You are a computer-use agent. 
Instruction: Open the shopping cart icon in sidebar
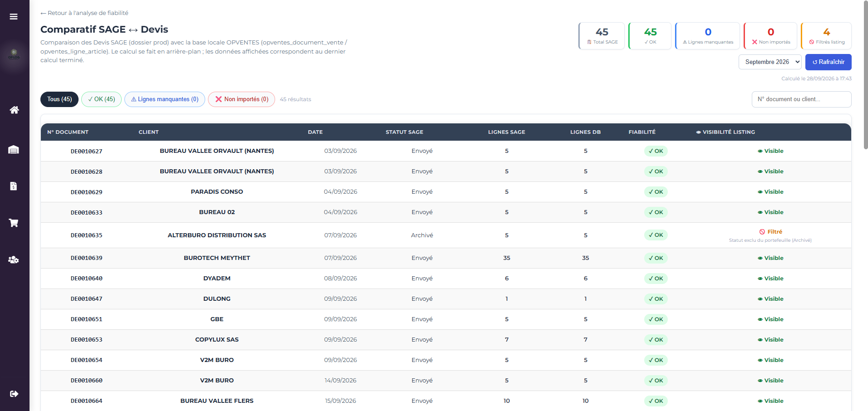click(14, 223)
